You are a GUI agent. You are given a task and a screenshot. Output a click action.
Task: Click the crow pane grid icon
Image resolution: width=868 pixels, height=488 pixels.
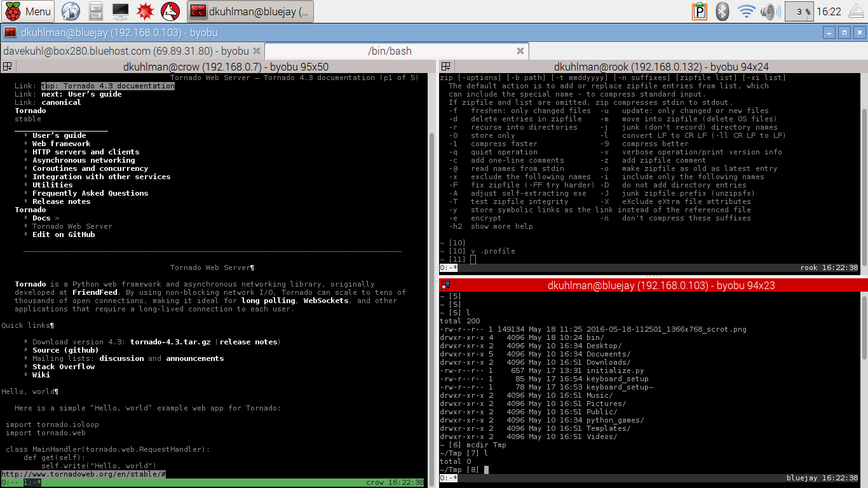click(x=7, y=66)
